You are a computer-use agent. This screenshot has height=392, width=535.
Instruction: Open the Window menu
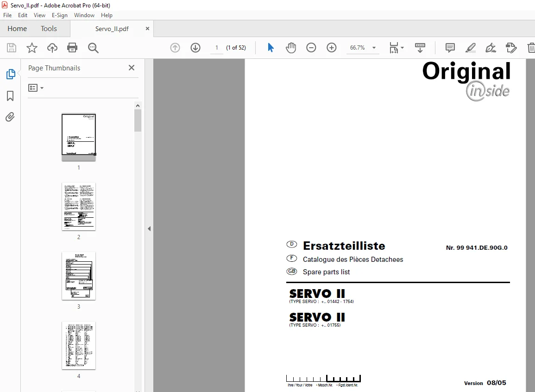84,15
